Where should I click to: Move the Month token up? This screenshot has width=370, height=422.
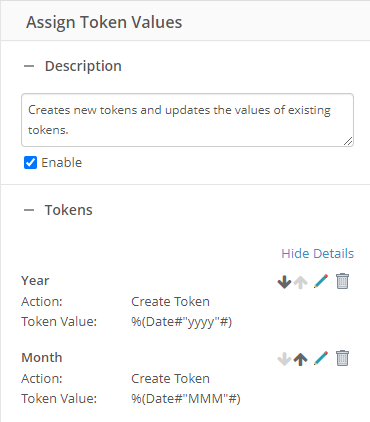click(x=301, y=359)
